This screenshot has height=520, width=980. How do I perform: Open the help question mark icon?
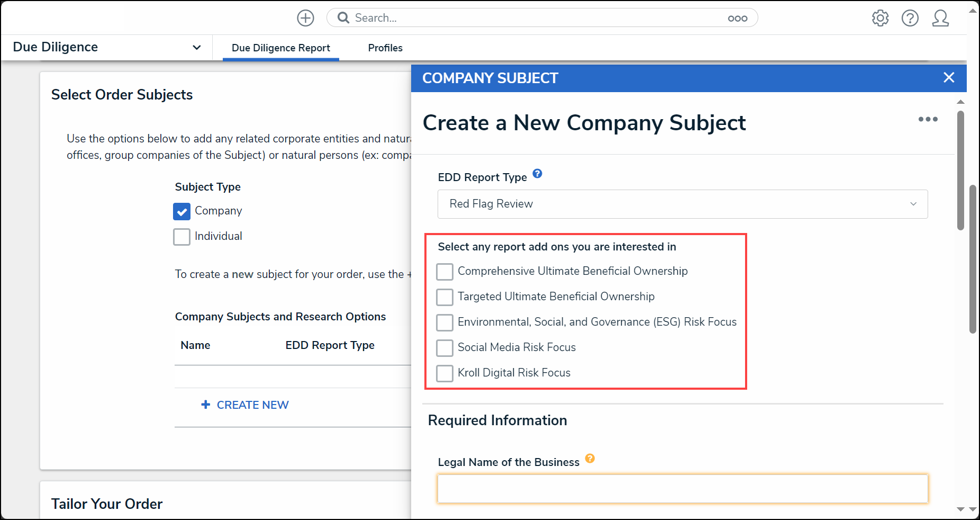(x=910, y=18)
